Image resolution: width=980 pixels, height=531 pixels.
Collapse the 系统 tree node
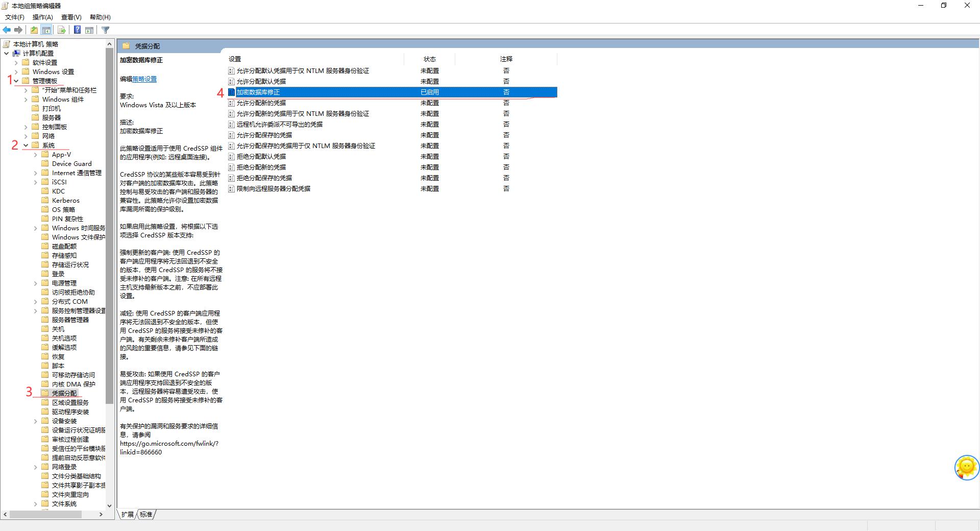tap(26, 146)
